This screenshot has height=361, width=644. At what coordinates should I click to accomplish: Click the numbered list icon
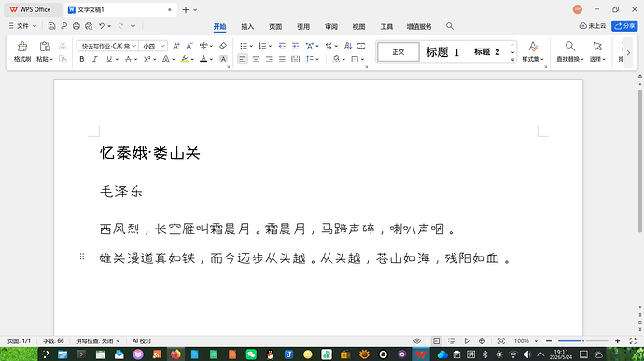pos(262,46)
